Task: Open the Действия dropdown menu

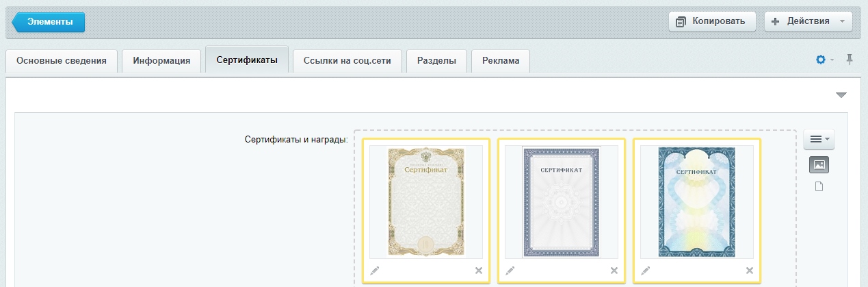Action: point(808,21)
